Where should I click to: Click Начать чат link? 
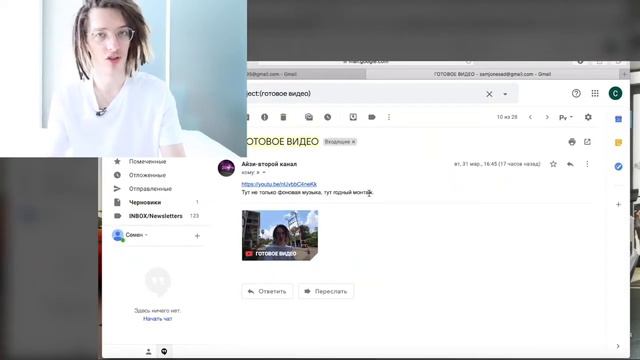[x=158, y=319]
